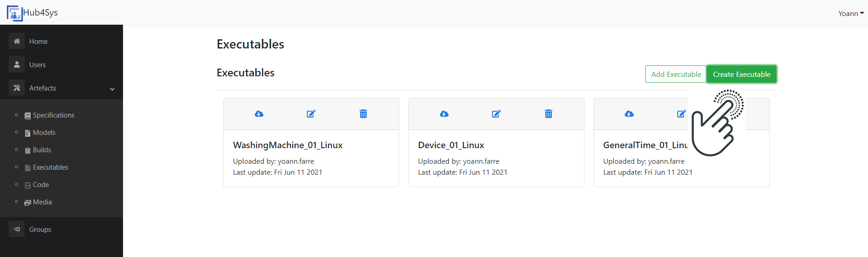Click the Add Executable button
The width and height of the screenshot is (868, 257).
(x=676, y=74)
